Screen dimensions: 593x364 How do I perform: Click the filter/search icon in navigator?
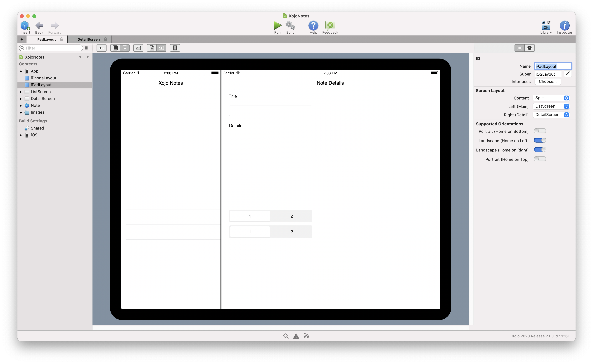tap(23, 48)
